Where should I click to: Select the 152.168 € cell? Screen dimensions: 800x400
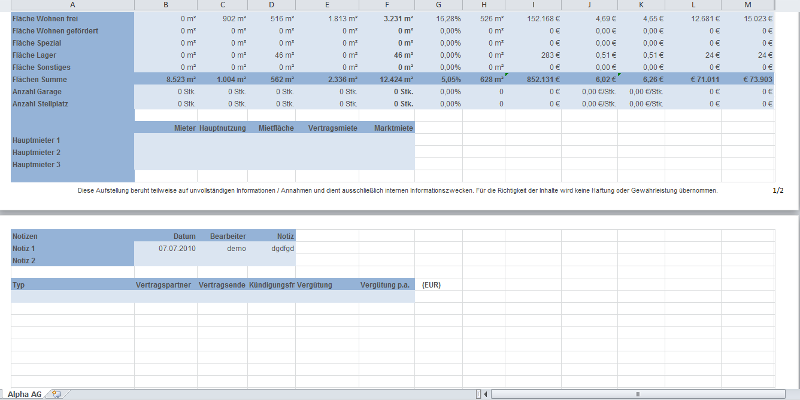(x=533, y=18)
